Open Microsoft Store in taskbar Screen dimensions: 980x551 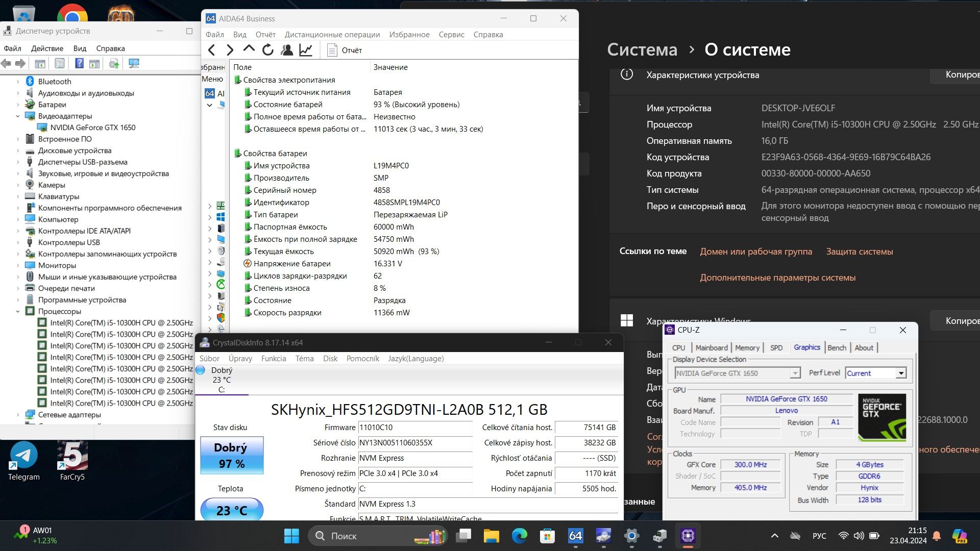(547, 536)
